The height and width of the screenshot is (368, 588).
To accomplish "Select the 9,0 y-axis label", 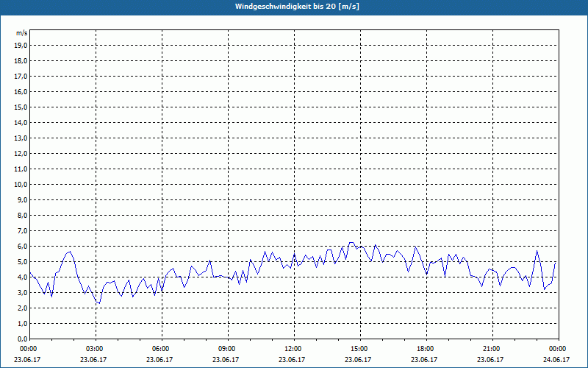I will pyautogui.click(x=22, y=199).
